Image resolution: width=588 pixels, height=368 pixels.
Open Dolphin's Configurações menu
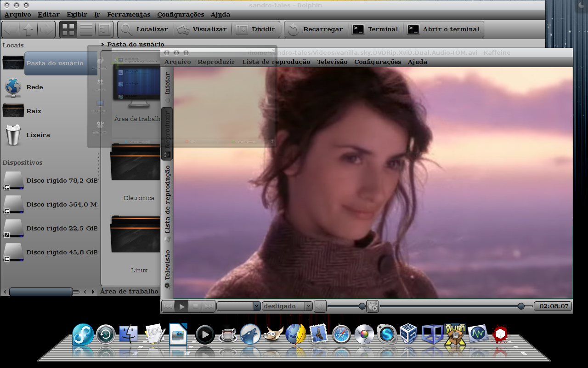[x=181, y=15]
